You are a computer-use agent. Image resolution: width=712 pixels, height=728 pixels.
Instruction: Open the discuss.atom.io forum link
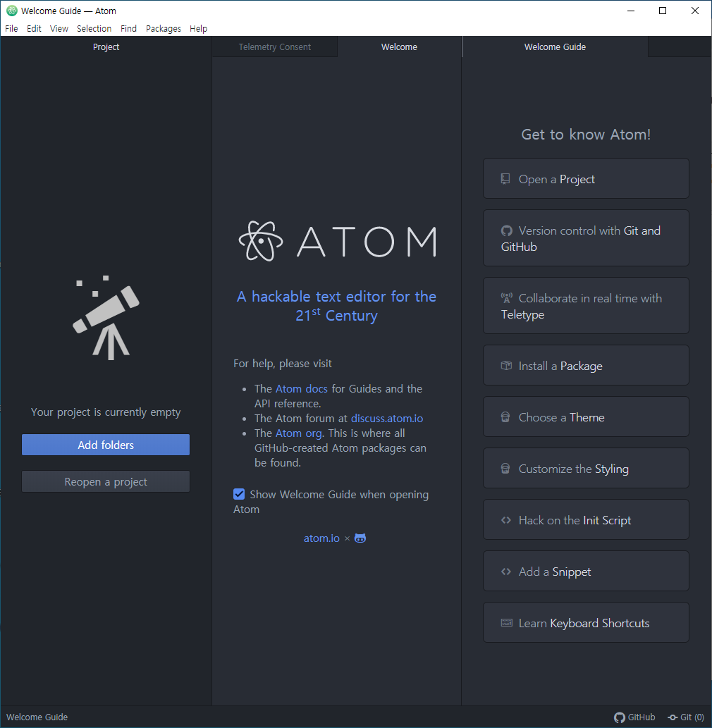(x=387, y=419)
